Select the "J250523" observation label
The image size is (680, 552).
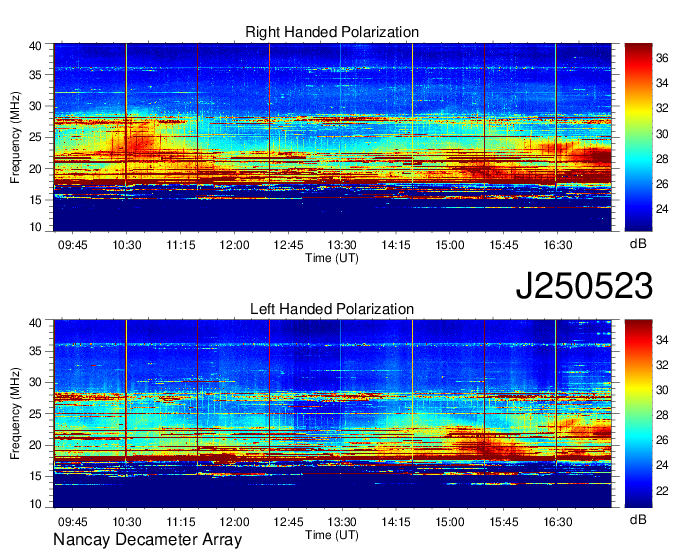tap(584, 286)
